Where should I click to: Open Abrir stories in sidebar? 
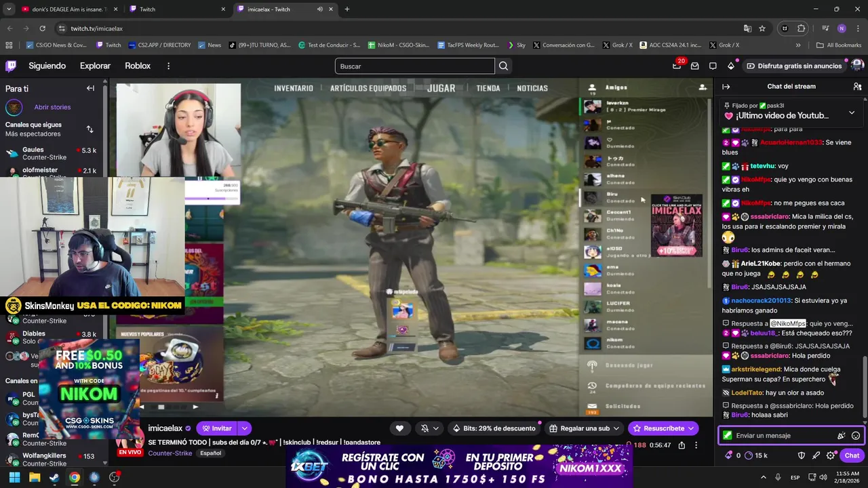(x=52, y=107)
